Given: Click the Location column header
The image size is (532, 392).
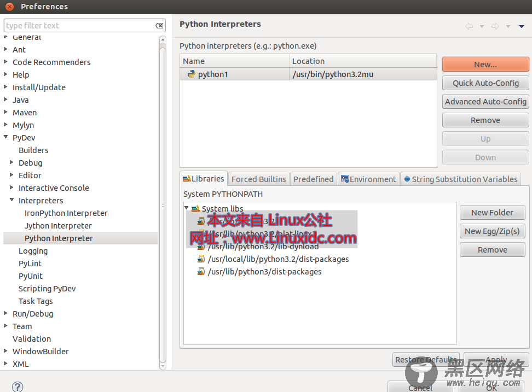Looking at the screenshot, I should pyautogui.click(x=363, y=61).
